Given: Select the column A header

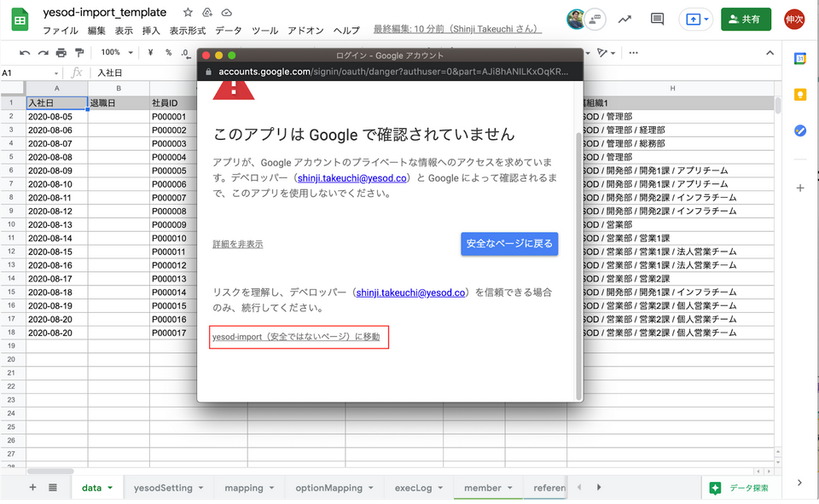Looking at the screenshot, I should pos(56,89).
